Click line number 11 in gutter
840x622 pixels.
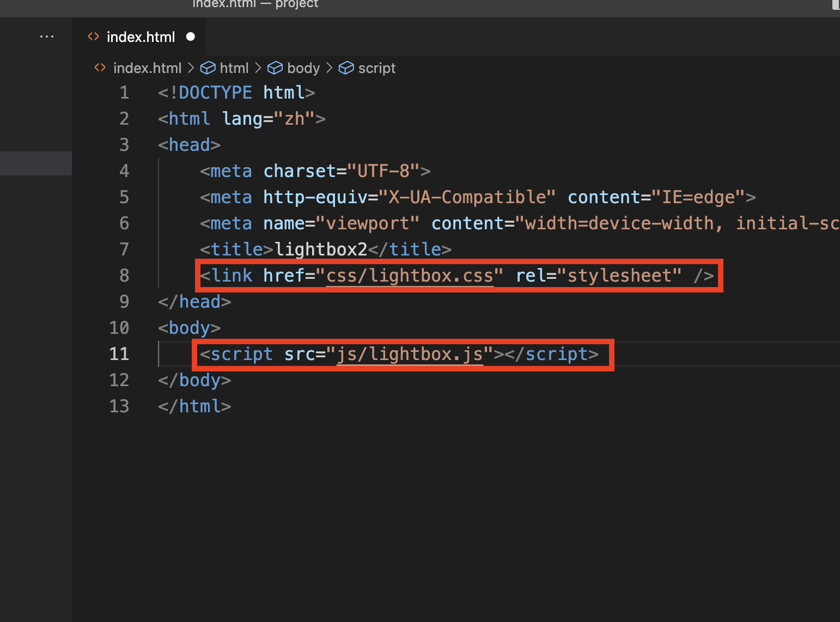(119, 354)
